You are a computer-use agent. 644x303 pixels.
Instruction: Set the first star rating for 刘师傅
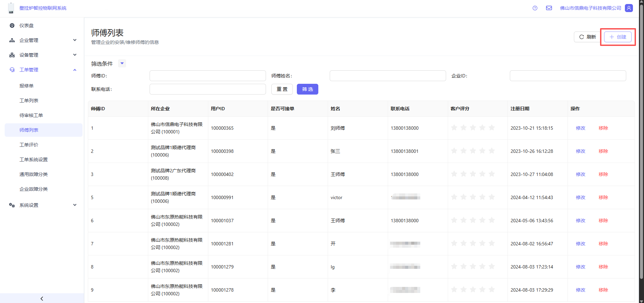pos(454,128)
